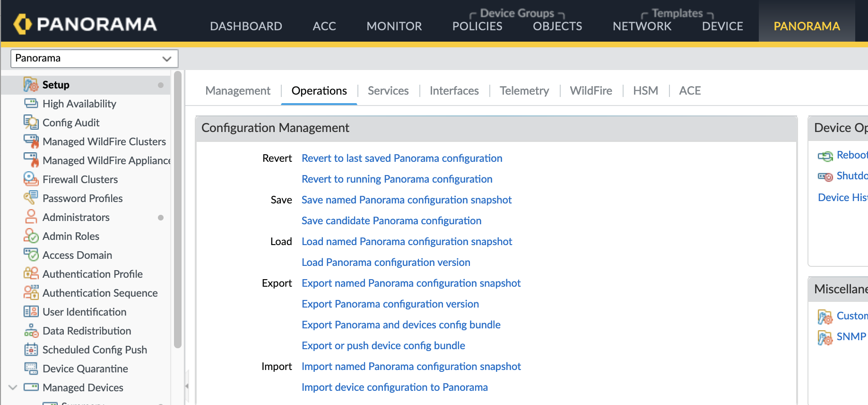Collapse the sidebar using the splitter arrow
This screenshot has height=405, width=868.
(187, 386)
